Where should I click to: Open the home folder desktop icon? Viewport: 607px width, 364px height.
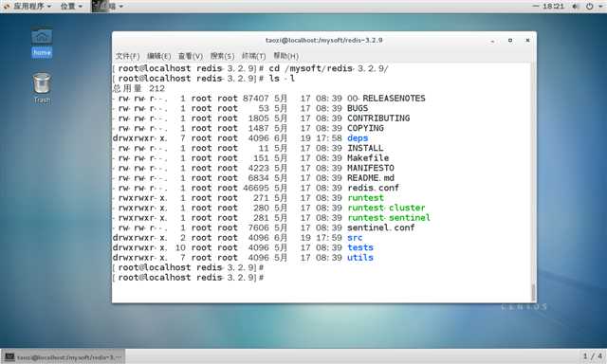point(42,42)
